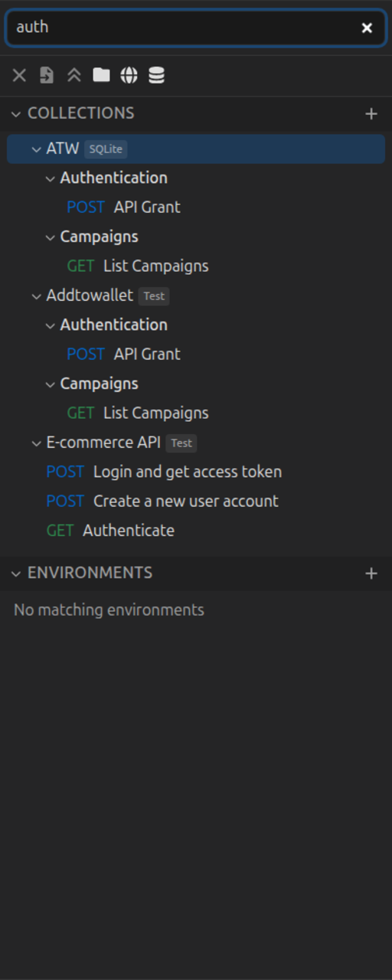Add a new environment with the plus icon
The width and height of the screenshot is (392, 980).
pos(371,573)
